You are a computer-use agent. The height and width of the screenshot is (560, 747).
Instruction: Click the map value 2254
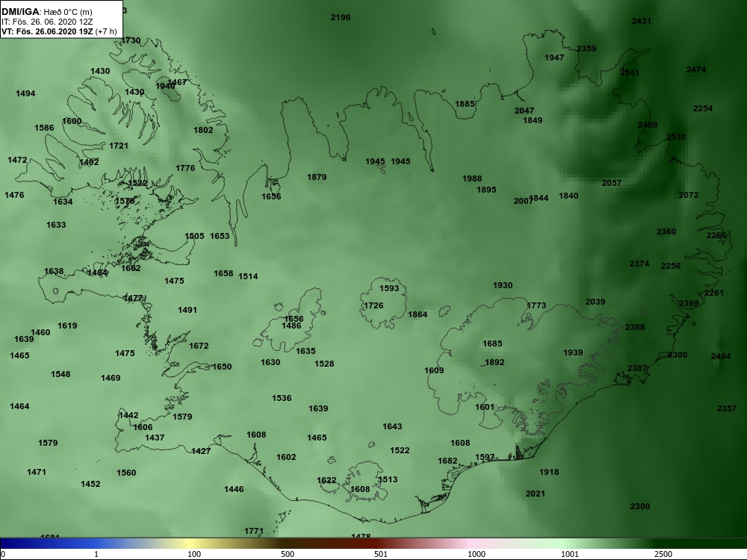click(703, 108)
